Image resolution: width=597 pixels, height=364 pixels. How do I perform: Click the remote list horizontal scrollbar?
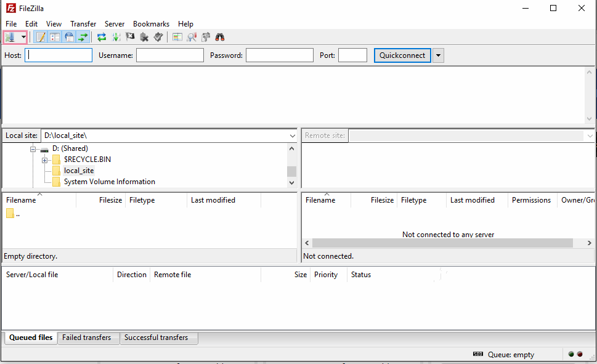pos(442,243)
